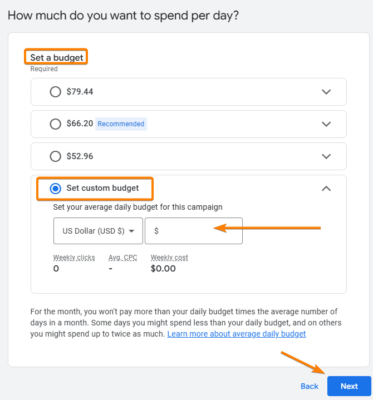This screenshot has width=373, height=400.
Task: Collapse the custom budget section chevron
Action: tap(326, 189)
